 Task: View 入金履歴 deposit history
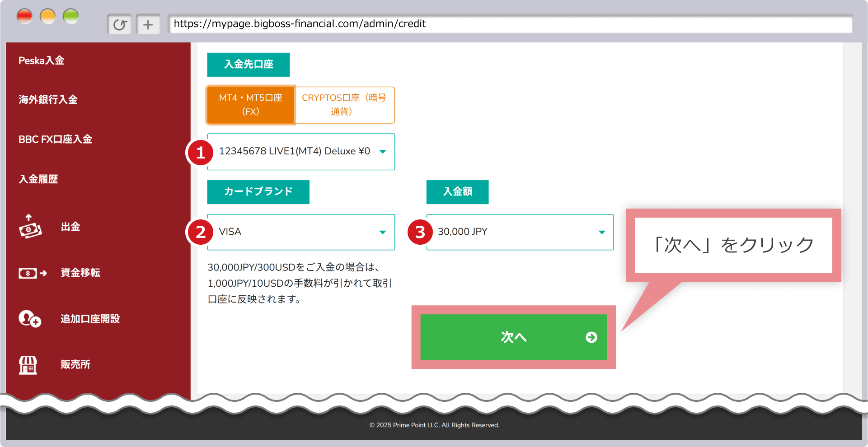tap(38, 179)
